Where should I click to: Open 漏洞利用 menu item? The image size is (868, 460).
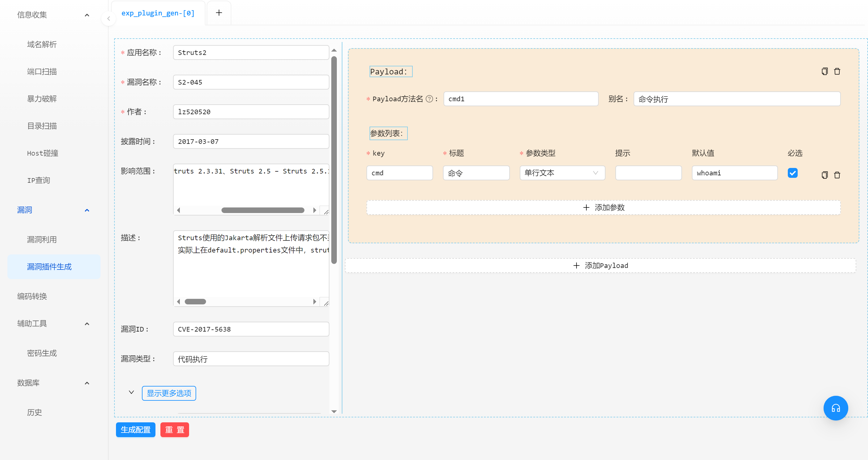[42, 240]
